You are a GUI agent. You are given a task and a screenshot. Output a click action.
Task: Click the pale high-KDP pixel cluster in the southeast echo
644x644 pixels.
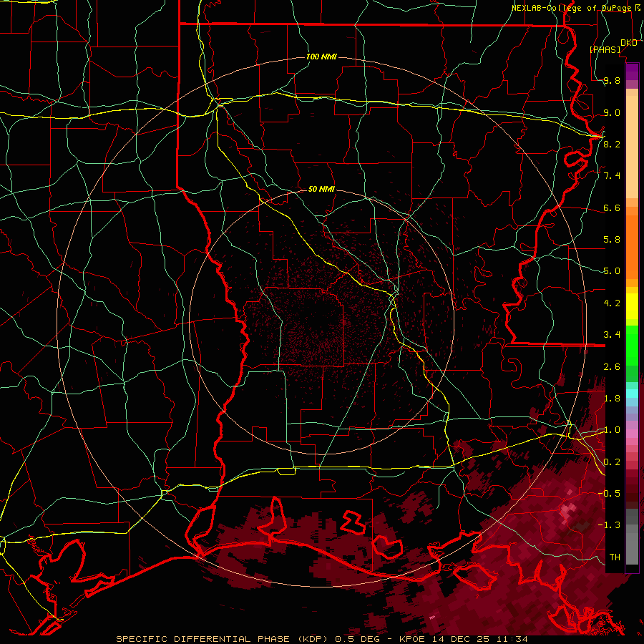coord(567,511)
